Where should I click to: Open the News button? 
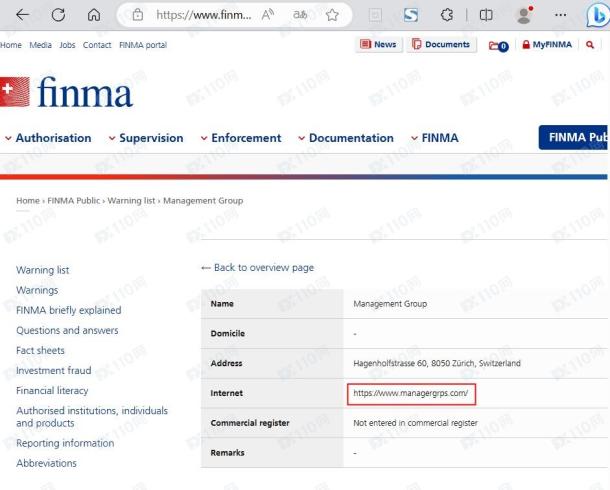tap(378, 44)
